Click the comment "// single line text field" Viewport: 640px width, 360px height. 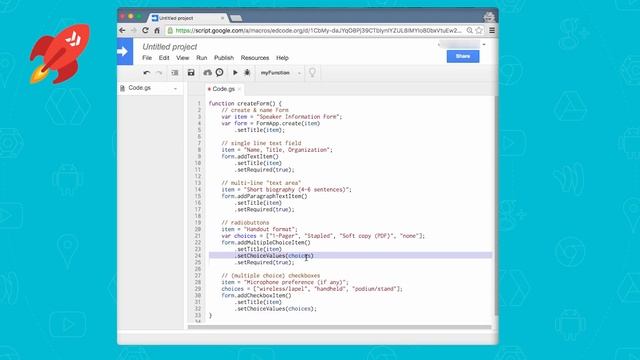click(x=261, y=143)
